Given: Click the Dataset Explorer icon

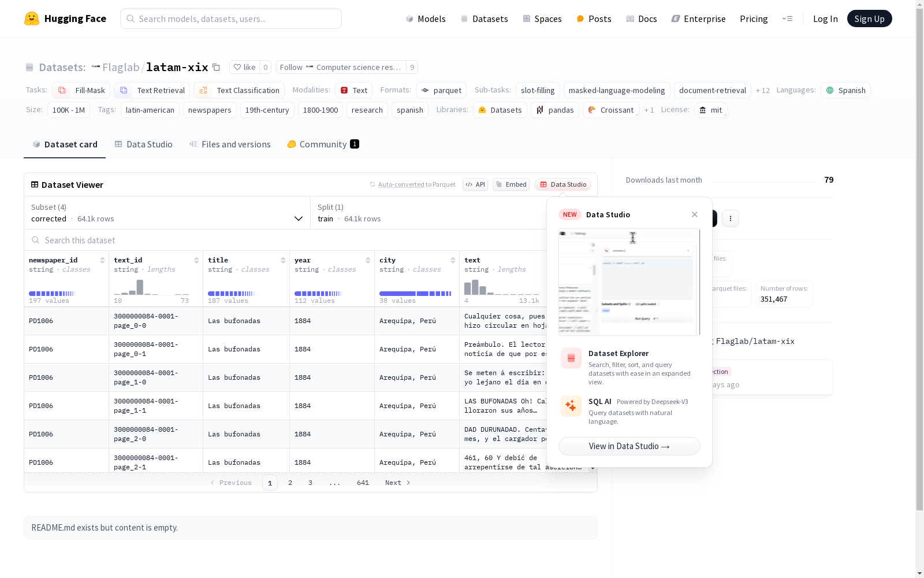Looking at the screenshot, I should pyautogui.click(x=571, y=358).
